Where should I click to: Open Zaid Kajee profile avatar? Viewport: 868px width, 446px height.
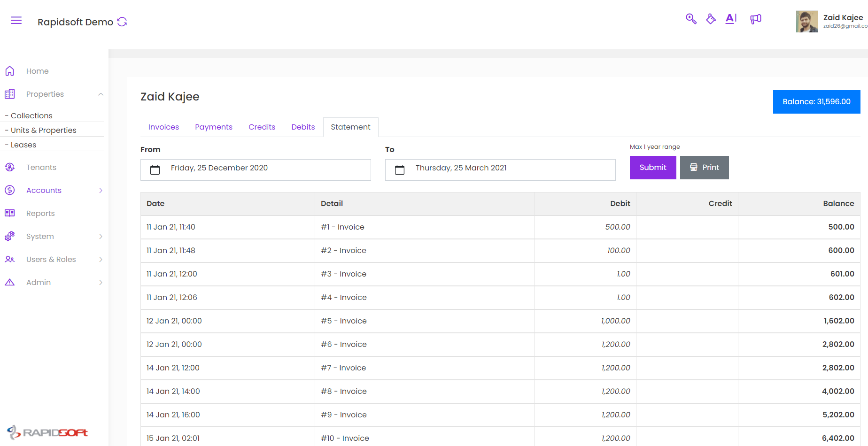(x=807, y=22)
